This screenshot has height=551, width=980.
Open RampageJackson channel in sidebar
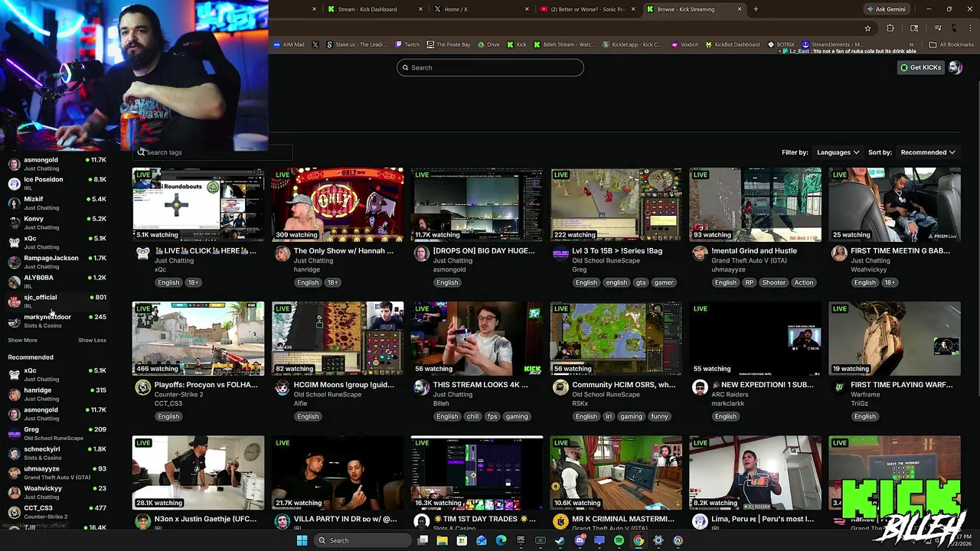57,262
